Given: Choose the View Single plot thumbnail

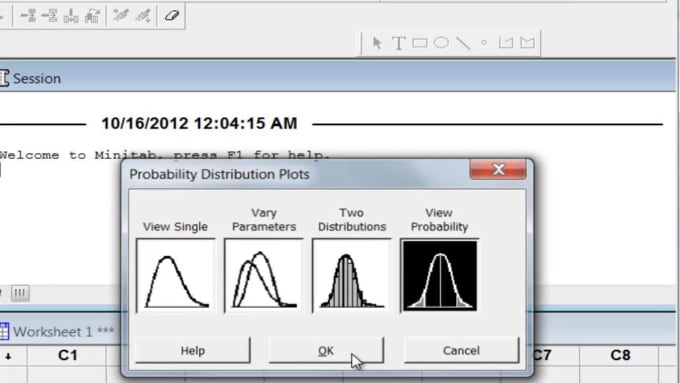Looking at the screenshot, I should click(176, 275).
